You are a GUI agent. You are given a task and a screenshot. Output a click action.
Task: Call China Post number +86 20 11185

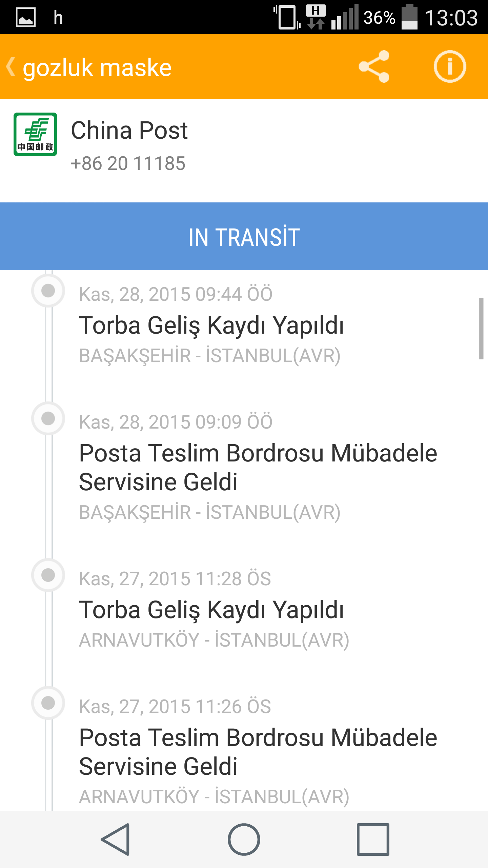(128, 163)
